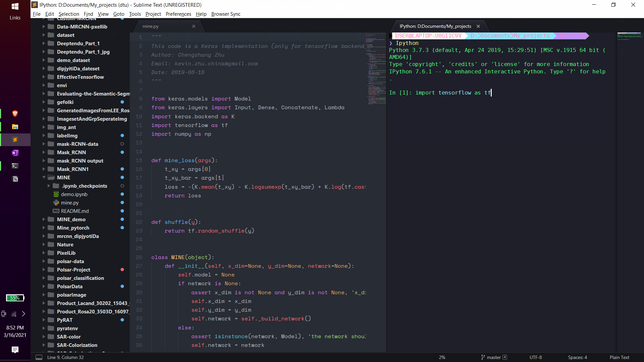Screen dimensions: 644x362
Task: Expand the .ipynb_checkpoints folder
Action: (49, 186)
